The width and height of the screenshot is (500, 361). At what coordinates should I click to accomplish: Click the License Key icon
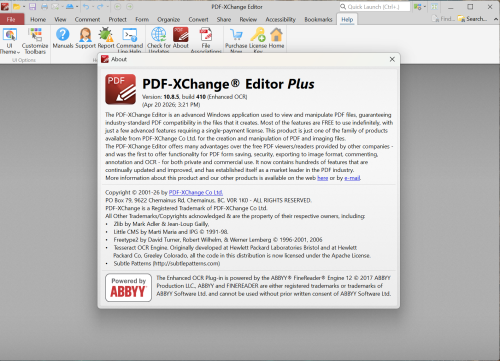(x=258, y=34)
